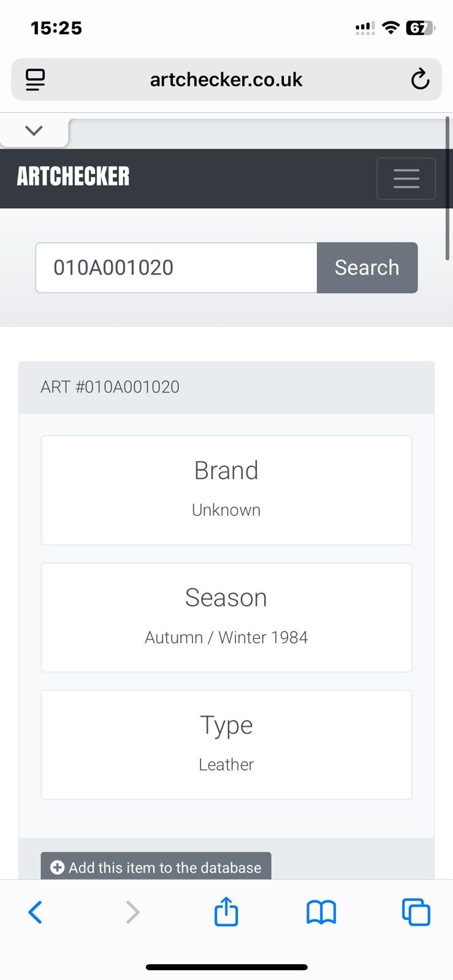Reload the page with refresh icon

pos(420,80)
